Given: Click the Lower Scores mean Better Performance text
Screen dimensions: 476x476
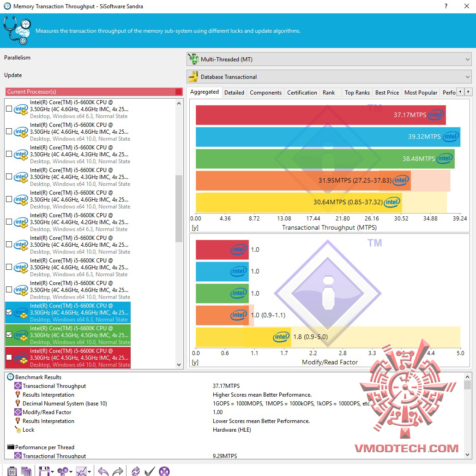Looking at the screenshot, I should click(x=261, y=421).
